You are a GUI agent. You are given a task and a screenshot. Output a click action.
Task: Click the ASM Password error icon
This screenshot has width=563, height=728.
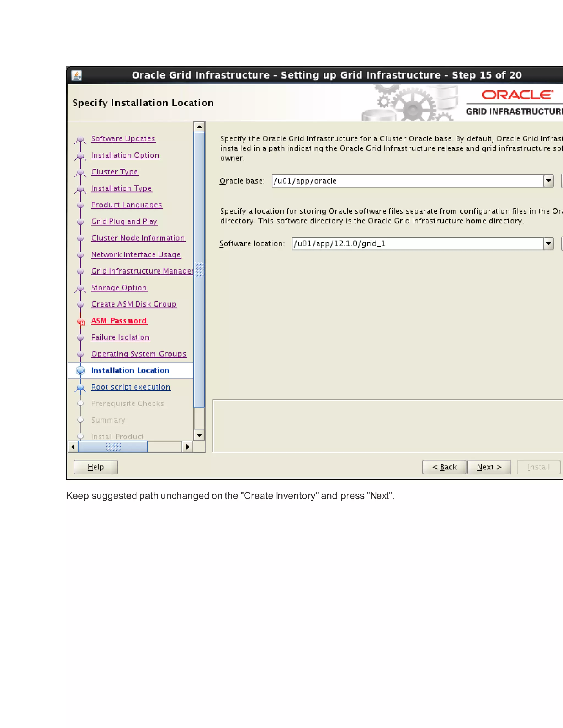(x=81, y=322)
